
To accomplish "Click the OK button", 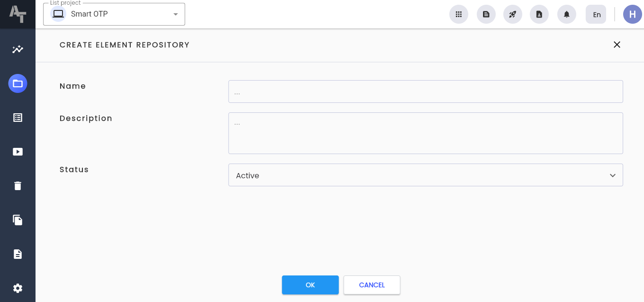I will coord(310,285).
